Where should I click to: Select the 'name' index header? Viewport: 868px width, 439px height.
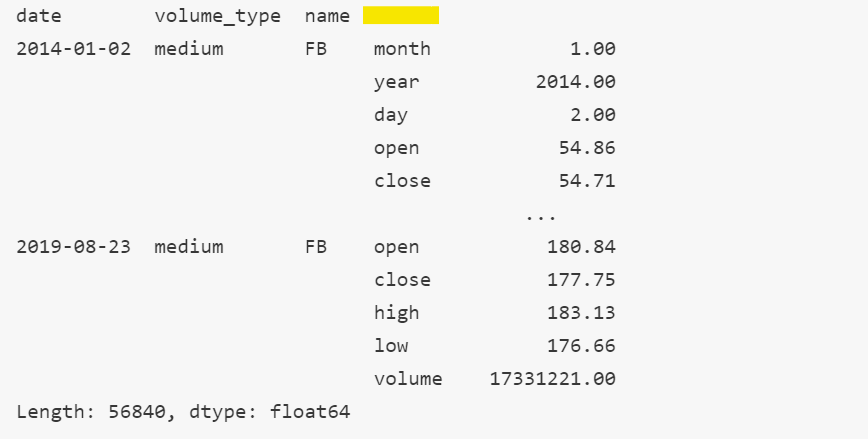pyautogui.click(x=327, y=16)
